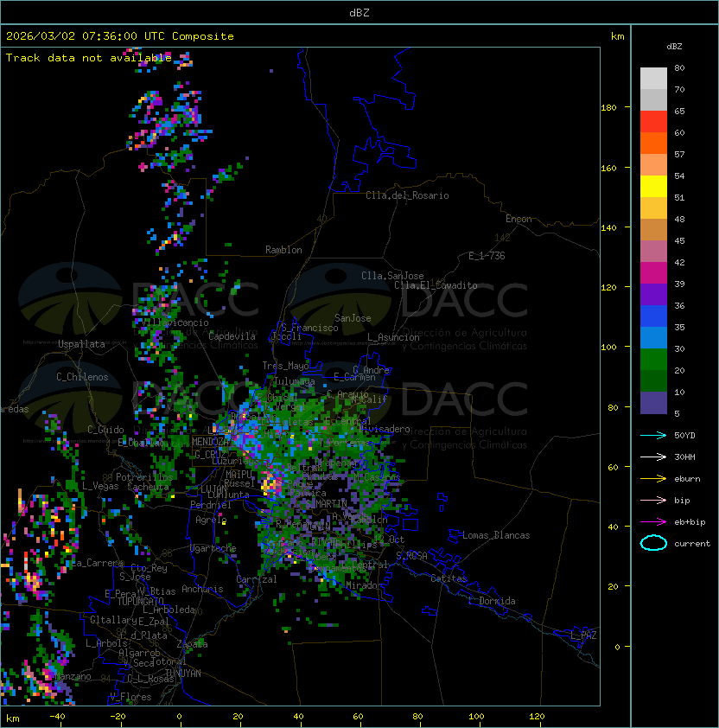Click the Clla.El_Cavadito place label
Image resolution: width=719 pixels, height=728 pixels.
pos(436,285)
